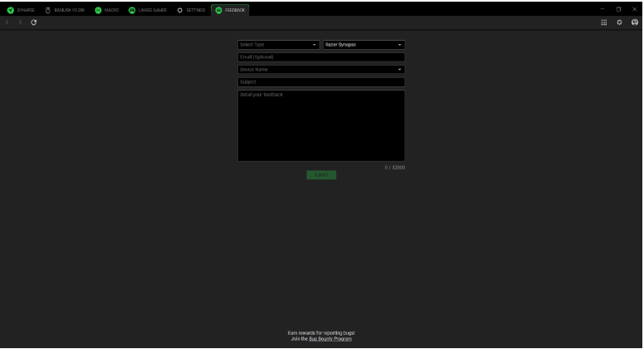Click the 0 / 32000 character counter
Screen dimensions: 644x349
pos(395,167)
